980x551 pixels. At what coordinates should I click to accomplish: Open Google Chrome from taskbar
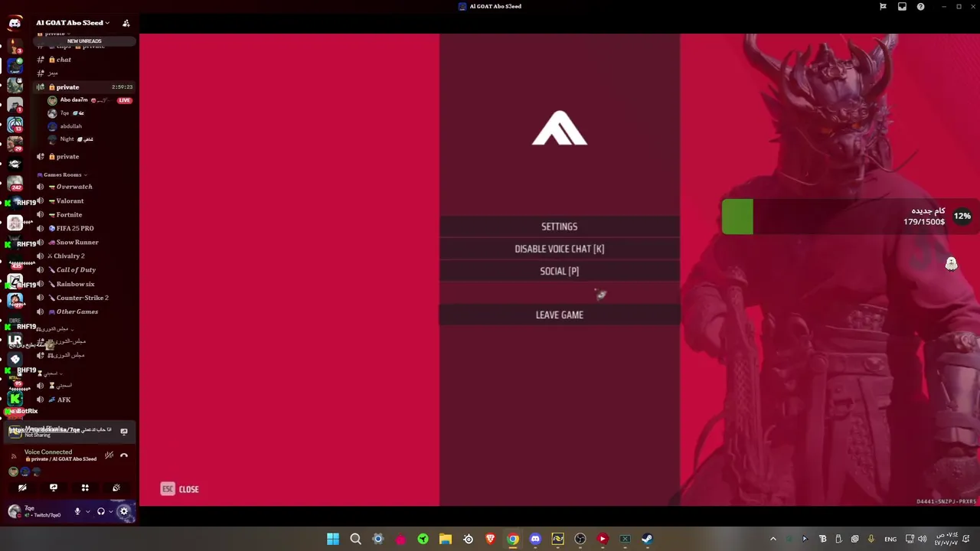(x=513, y=539)
